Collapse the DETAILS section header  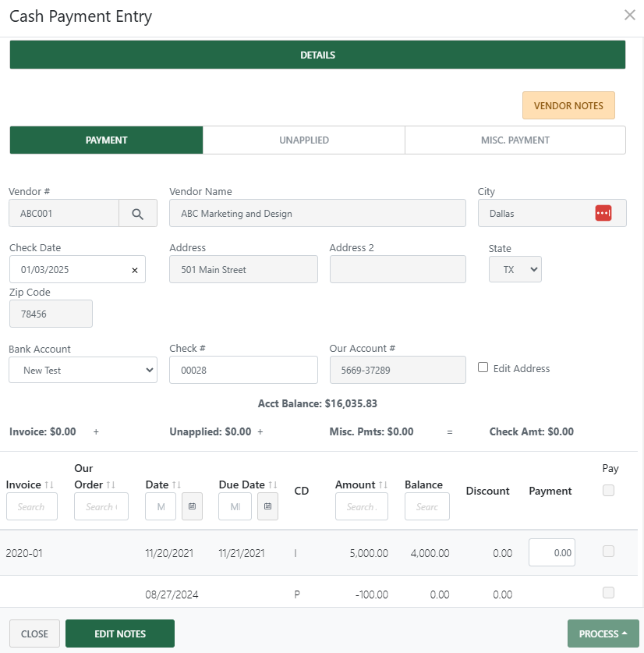click(x=317, y=54)
